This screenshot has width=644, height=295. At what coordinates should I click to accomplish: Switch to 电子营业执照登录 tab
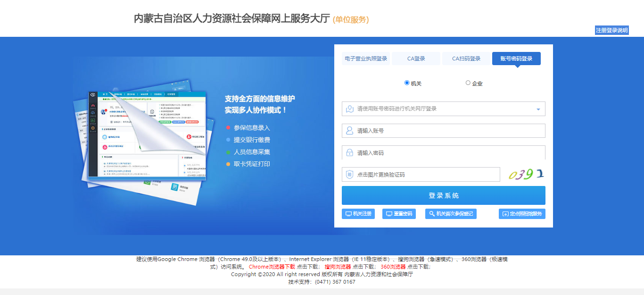coord(366,59)
